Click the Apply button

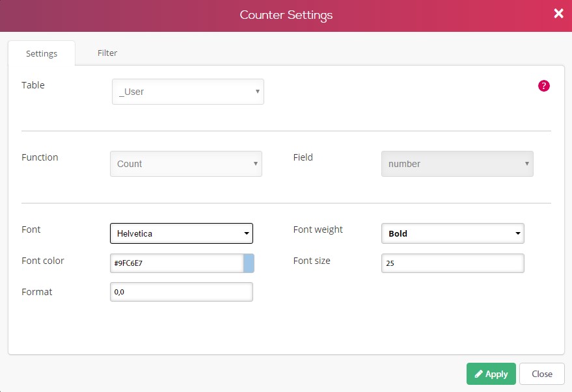(x=491, y=374)
